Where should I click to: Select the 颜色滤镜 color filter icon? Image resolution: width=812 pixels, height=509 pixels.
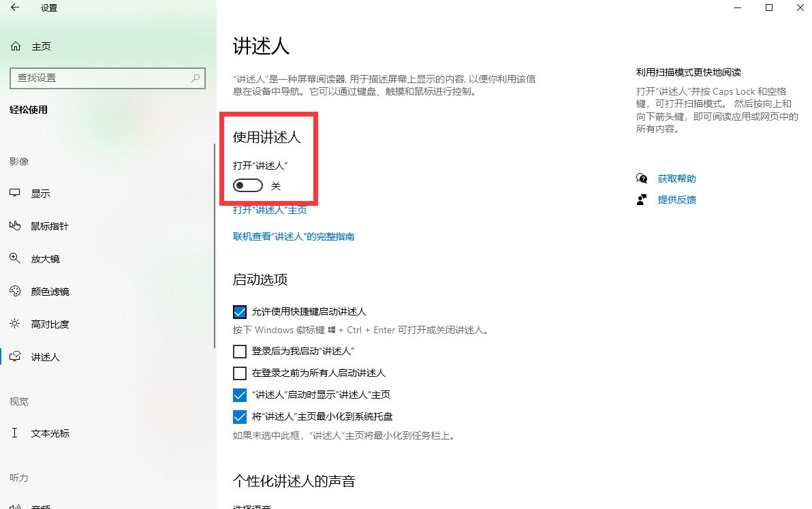point(15,291)
